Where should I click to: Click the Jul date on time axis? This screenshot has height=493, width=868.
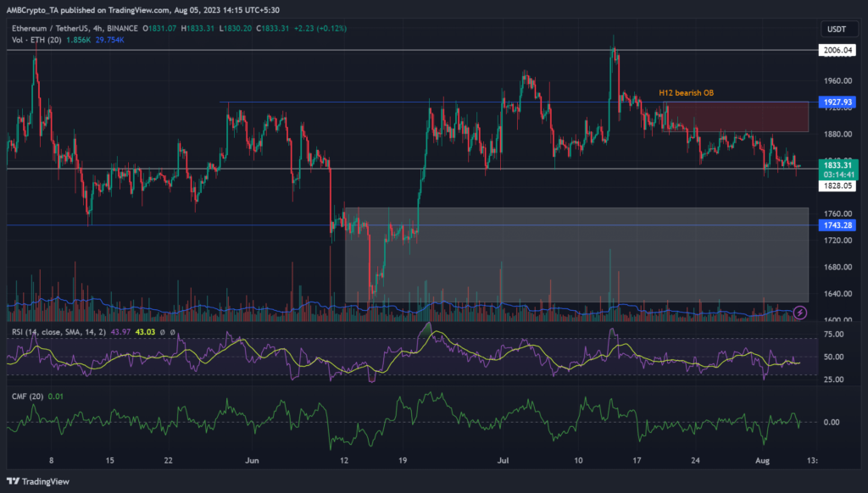(x=504, y=461)
